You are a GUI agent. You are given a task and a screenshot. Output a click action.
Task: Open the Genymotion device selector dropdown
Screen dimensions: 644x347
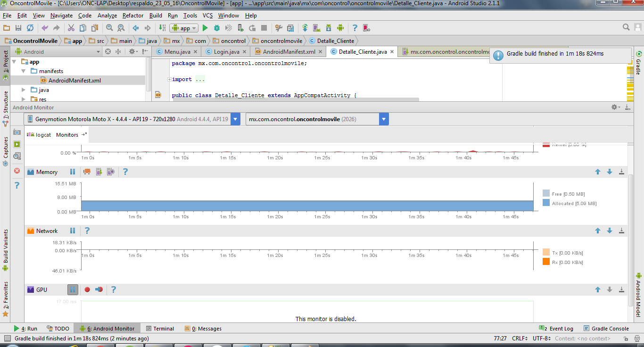tap(236, 119)
